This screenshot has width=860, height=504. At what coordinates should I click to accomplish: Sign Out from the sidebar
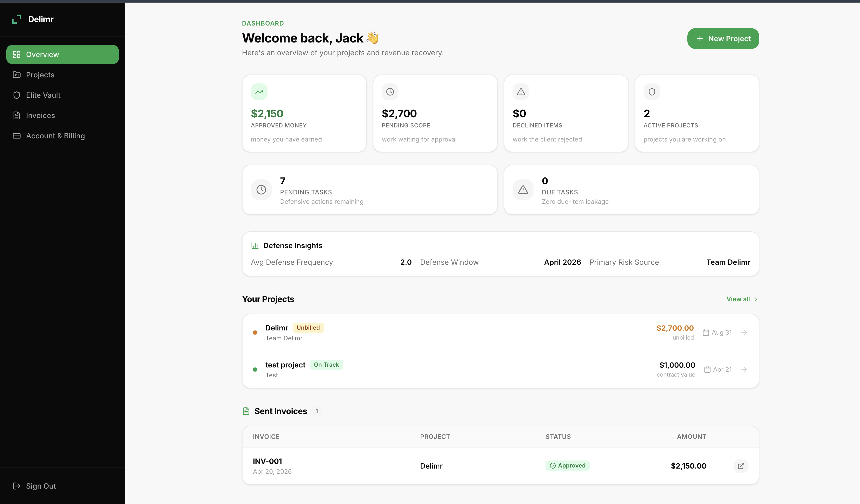(41, 486)
